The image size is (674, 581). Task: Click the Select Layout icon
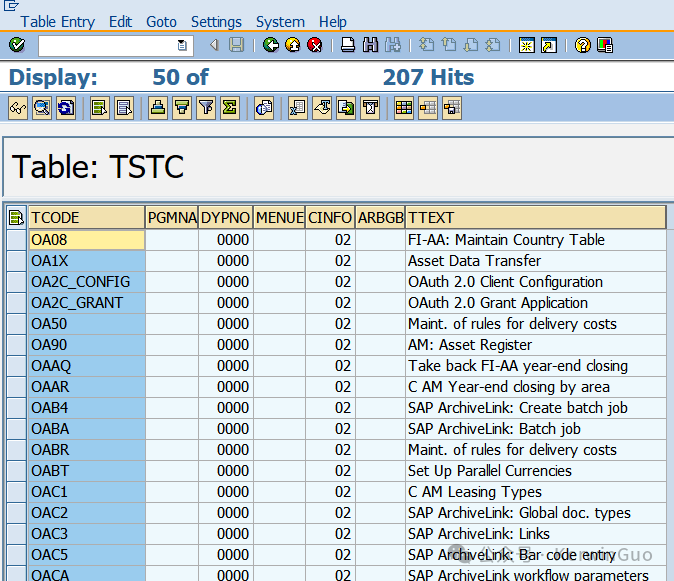(428, 107)
